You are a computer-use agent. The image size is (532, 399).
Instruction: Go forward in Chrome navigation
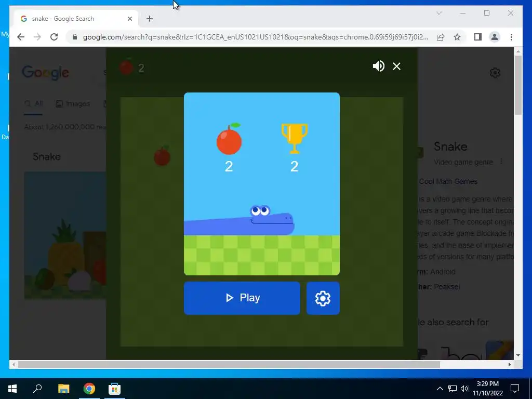pos(37,37)
